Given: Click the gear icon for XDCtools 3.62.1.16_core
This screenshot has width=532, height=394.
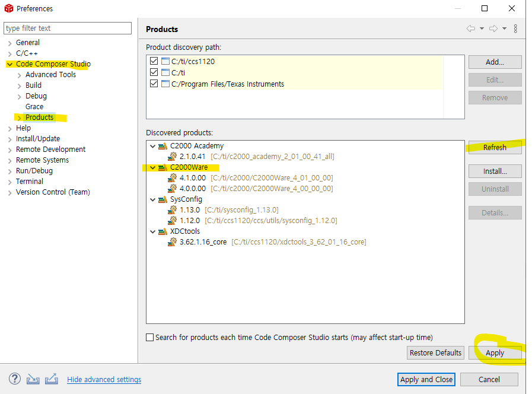Looking at the screenshot, I should (173, 242).
